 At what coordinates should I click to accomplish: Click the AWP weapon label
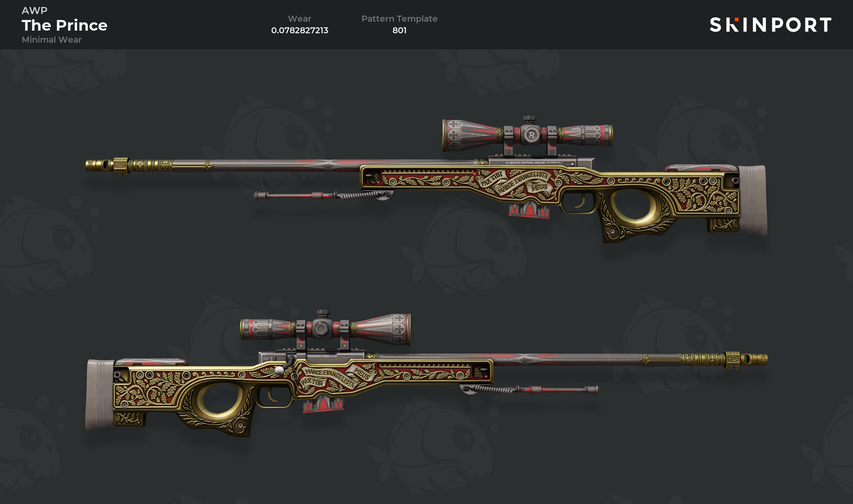point(34,11)
